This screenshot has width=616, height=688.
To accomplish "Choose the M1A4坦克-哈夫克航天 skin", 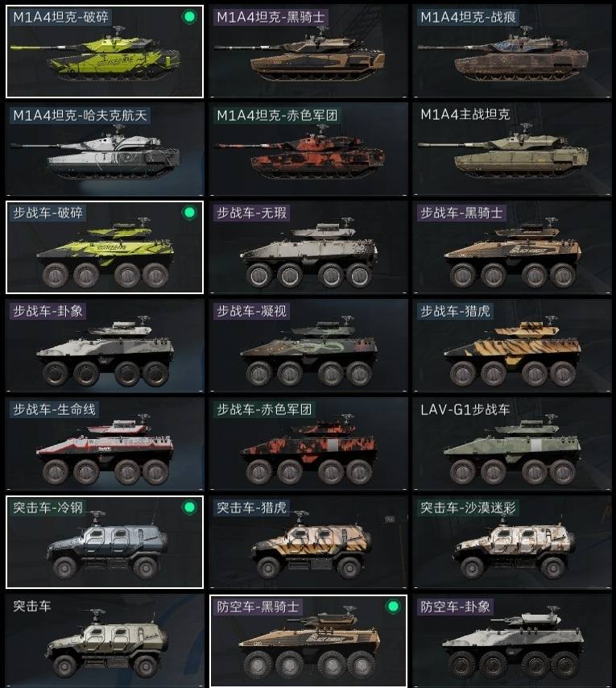I will (105, 149).
